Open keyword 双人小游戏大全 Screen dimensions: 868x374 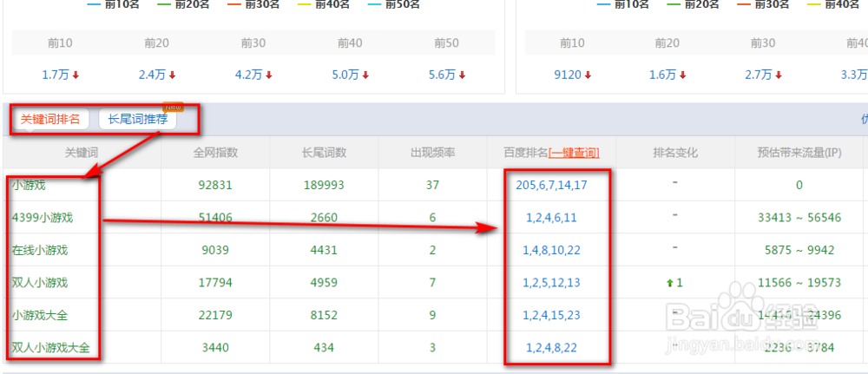click(x=51, y=348)
